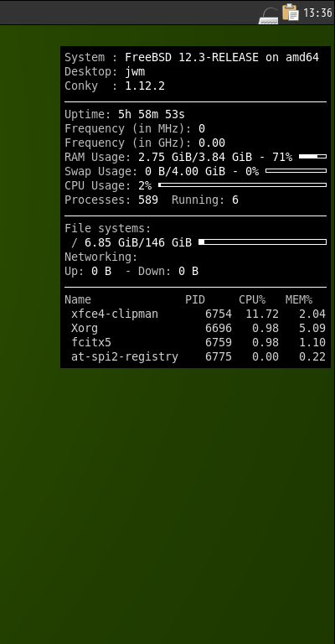Click the uptime value '5h 58m 53s'
This screenshot has width=335, height=644.
tap(152, 114)
